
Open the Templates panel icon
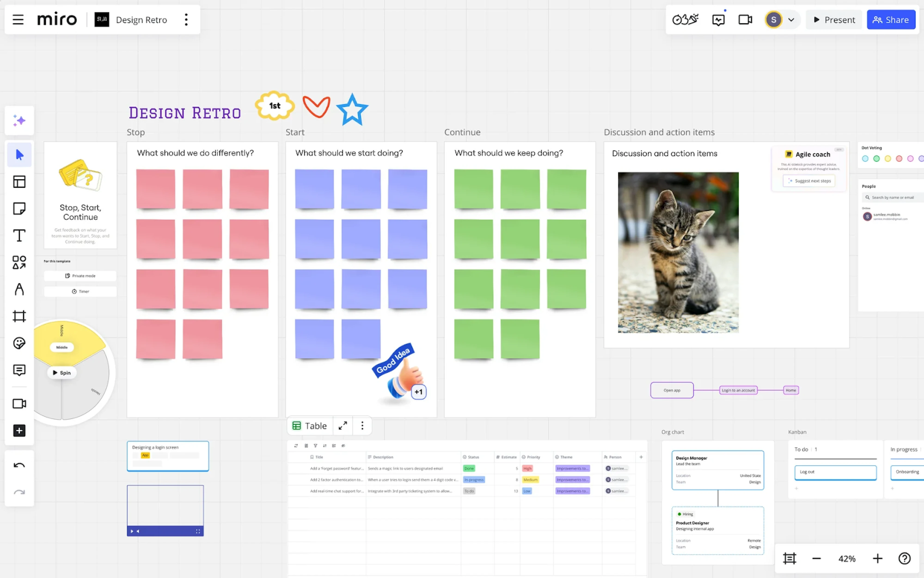point(19,181)
